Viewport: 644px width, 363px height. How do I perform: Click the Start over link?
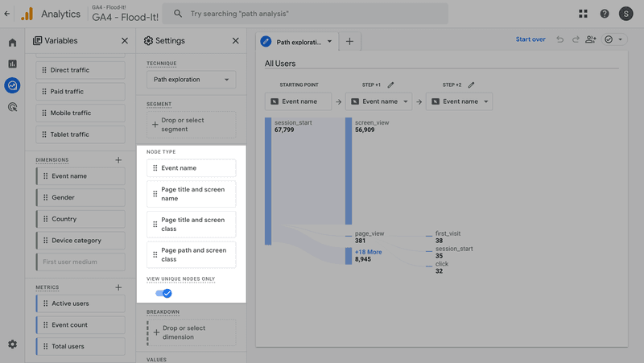click(530, 39)
